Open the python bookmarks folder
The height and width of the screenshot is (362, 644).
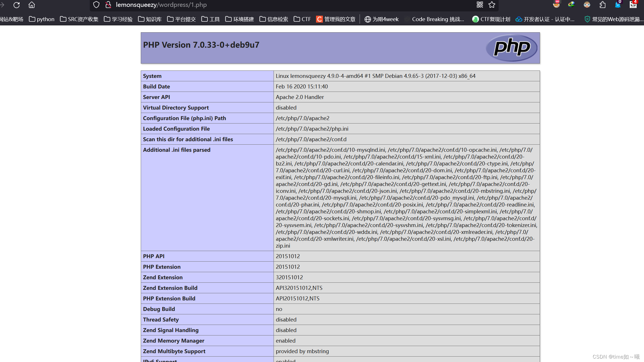(42, 19)
